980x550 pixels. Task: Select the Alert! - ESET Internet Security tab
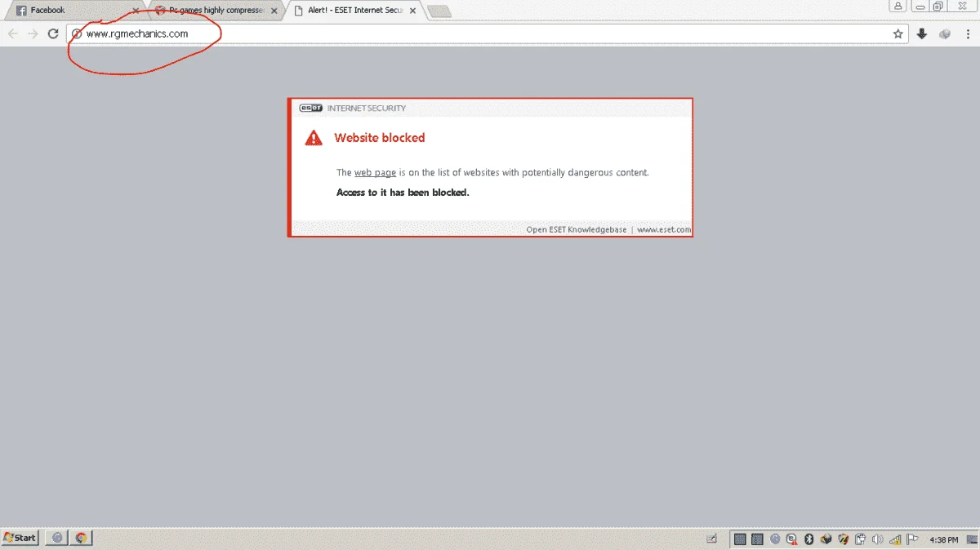[x=355, y=11]
